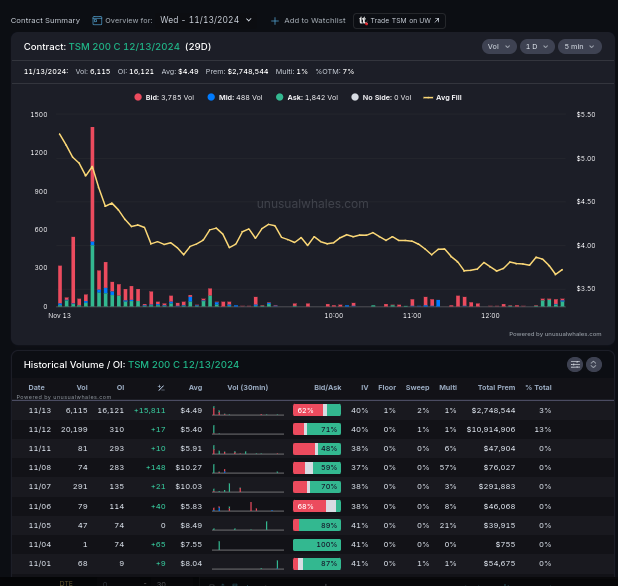Sort table by Floor column
The width and height of the screenshot is (618, 586).
point(387,387)
